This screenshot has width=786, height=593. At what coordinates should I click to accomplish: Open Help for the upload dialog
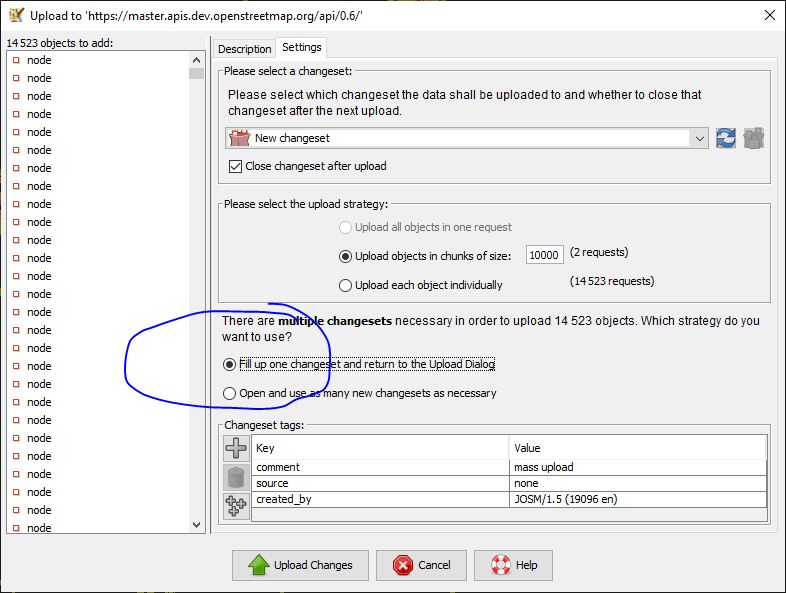coord(513,565)
